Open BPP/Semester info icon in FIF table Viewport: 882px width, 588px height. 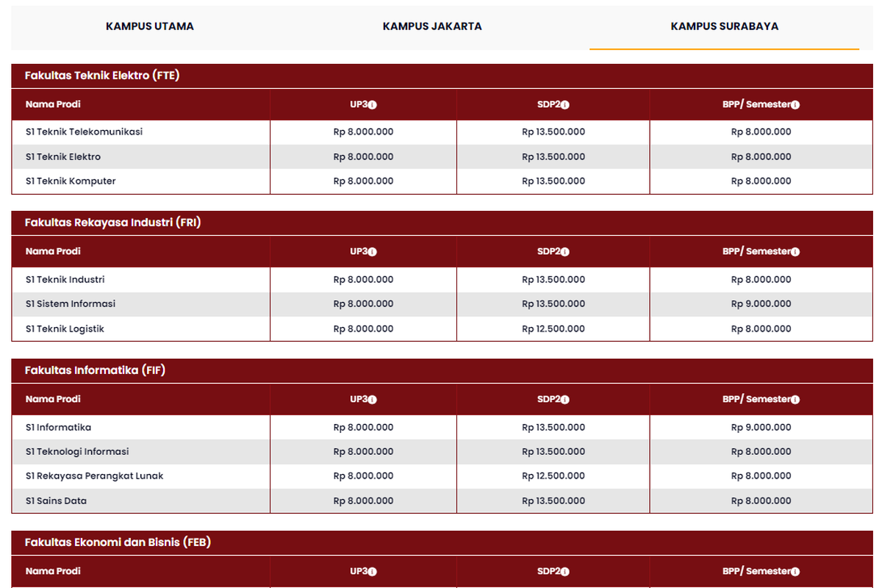point(795,400)
